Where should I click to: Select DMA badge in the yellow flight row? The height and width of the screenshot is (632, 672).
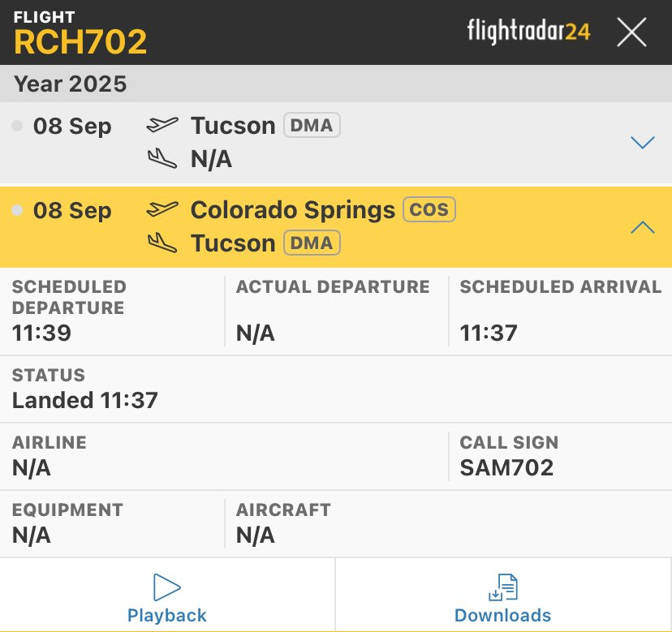312,243
